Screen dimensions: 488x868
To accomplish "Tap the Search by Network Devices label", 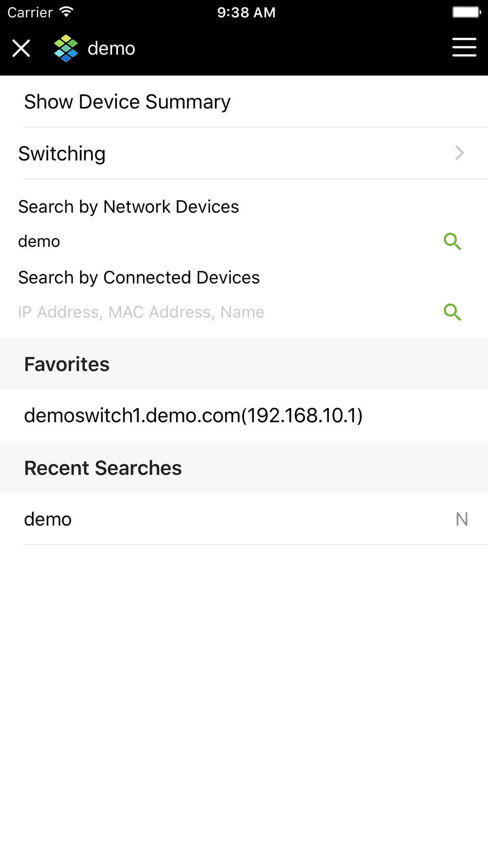I will (128, 207).
